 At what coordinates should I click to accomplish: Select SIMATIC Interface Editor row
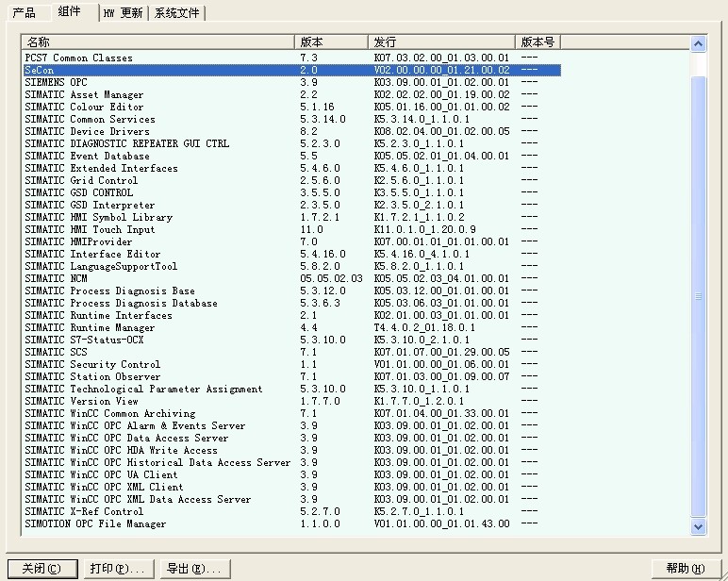292,254
